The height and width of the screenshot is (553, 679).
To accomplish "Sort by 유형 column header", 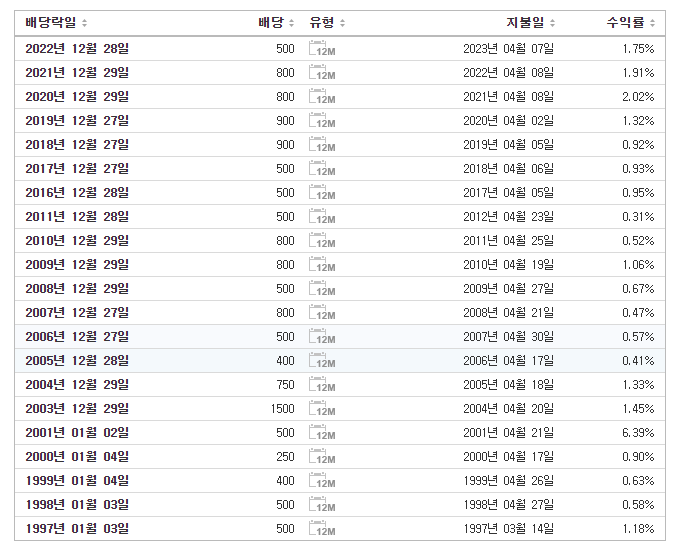I will coord(327,23).
